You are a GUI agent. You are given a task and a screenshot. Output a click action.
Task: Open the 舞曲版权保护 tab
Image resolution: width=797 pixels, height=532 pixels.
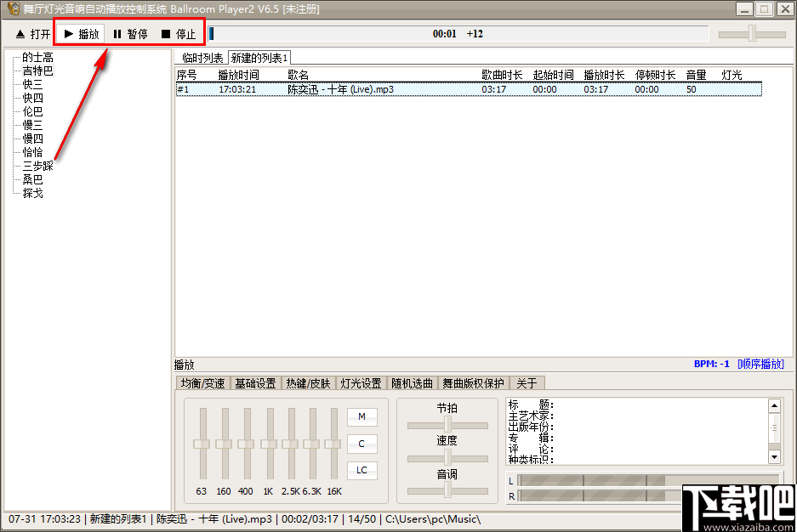pyautogui.click(x=473, y=383)
